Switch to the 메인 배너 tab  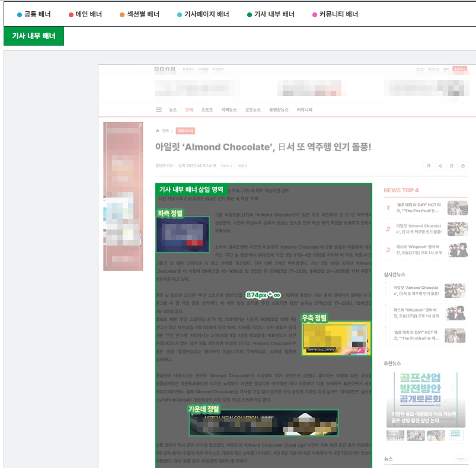pos(85,14)
